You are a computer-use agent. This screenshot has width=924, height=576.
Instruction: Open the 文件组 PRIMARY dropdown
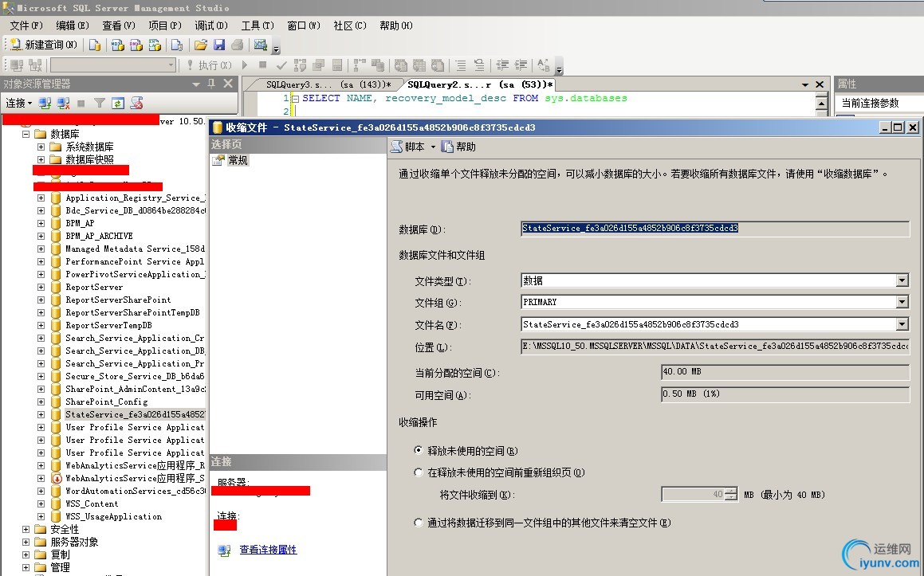[902, 302]
